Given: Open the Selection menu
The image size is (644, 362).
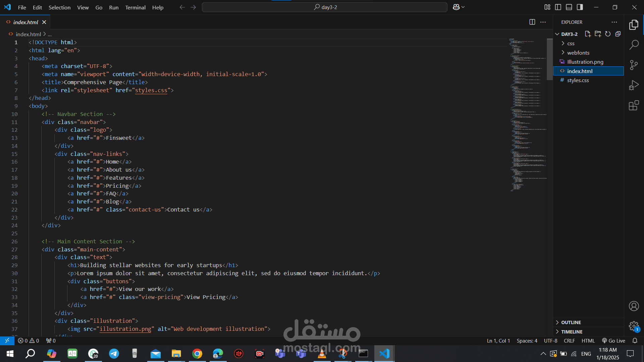Looking at the screenshot, I should [59, 7].
